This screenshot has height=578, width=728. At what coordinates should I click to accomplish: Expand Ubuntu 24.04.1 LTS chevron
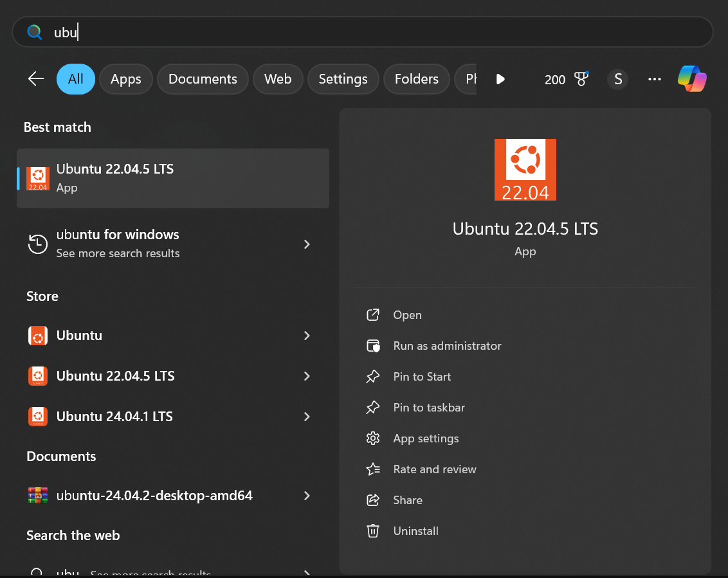click(x=306, y=417)
